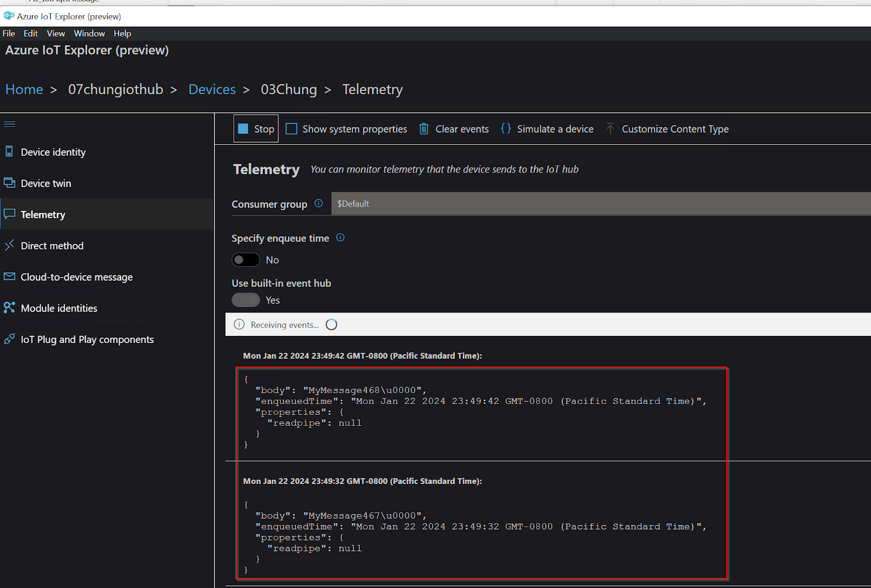The height and width of the screenshot is (588, 871).
Task: Click the Device twin icon
Action: tap(9, 182)
